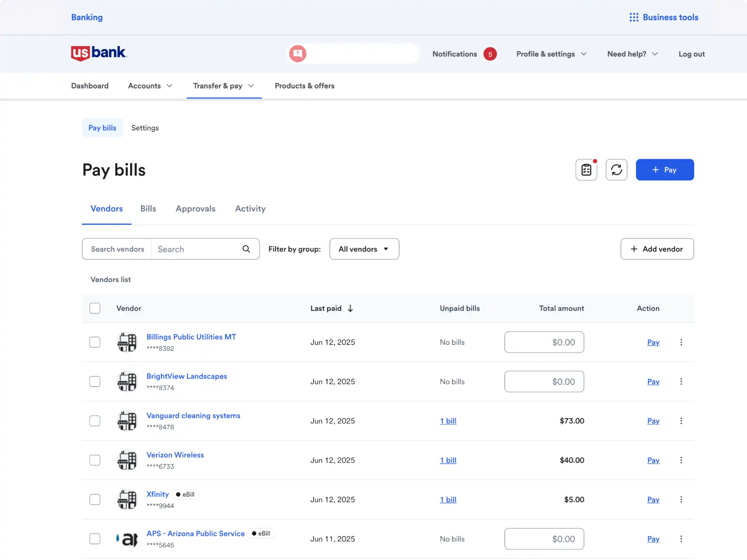The image size is (747, 560).
Task: Open the Activity tab
Action: point(250,209)
